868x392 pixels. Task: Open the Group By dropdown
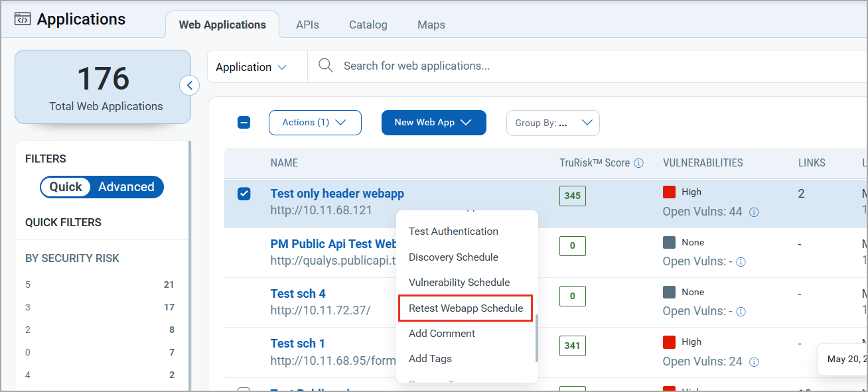(x=553, y=122)
